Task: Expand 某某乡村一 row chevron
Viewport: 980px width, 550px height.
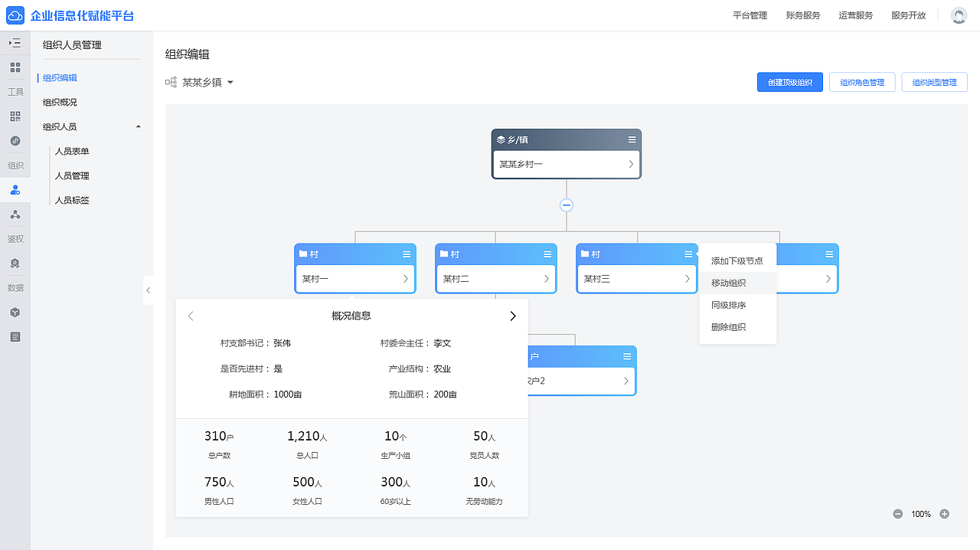Action: [631, 164]
